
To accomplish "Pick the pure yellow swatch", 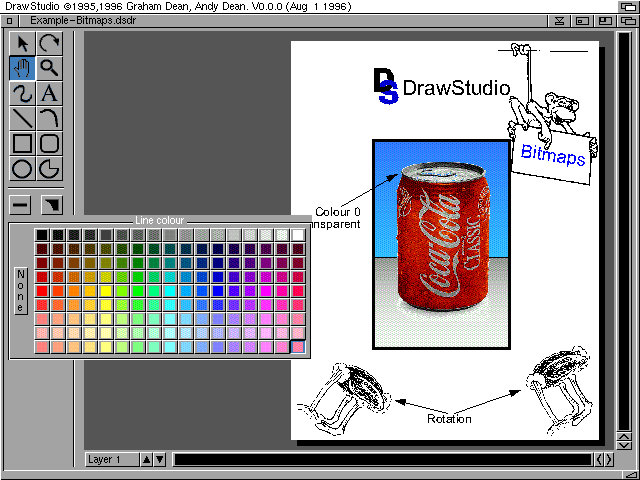I will coord(106,291).
